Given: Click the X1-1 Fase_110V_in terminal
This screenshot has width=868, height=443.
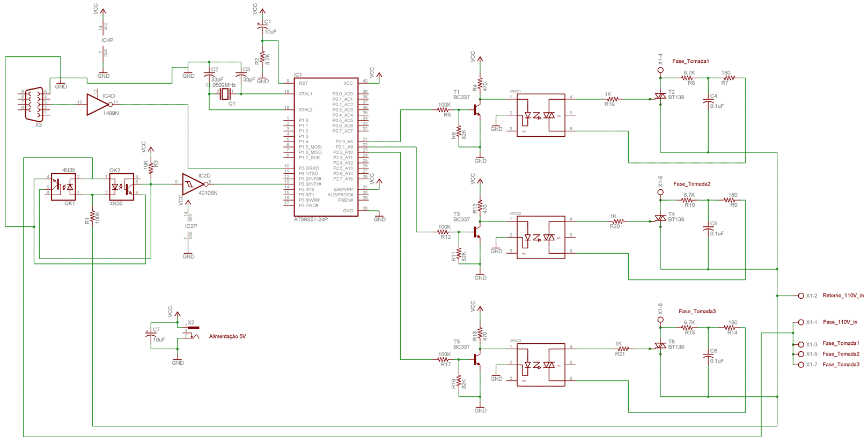Looking at the screenshot, I should coord(801,322).
